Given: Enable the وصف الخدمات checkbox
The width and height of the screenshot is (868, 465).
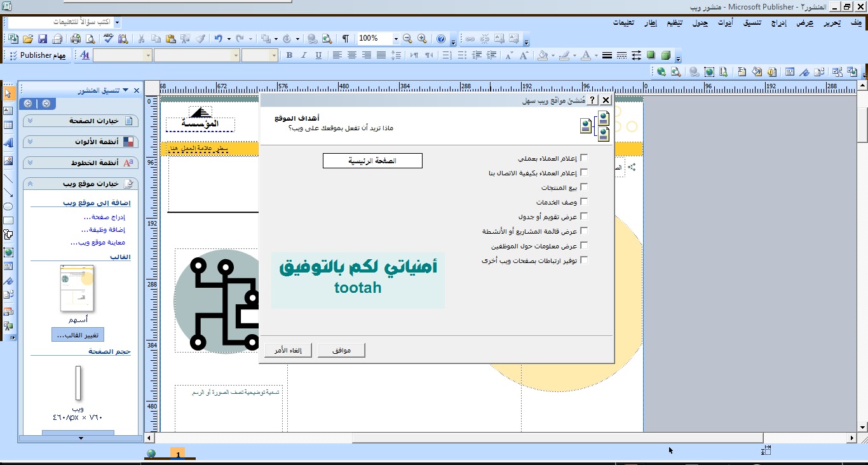Looking at the screenshot, I should pyautogui.click(x=584, y=201).
